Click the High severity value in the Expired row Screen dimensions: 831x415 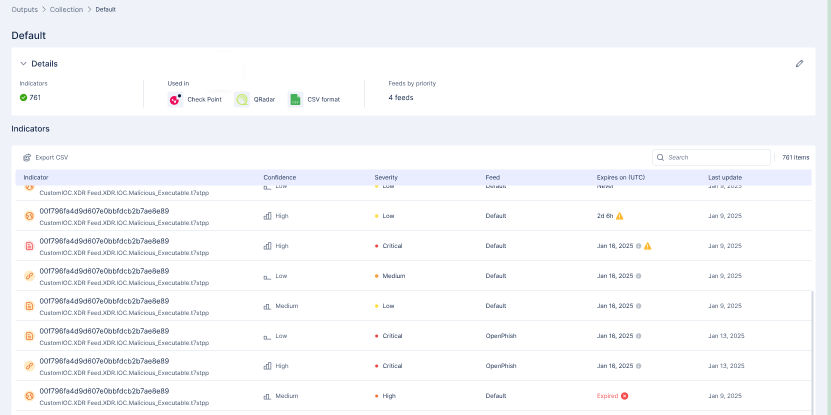(389, 396)
